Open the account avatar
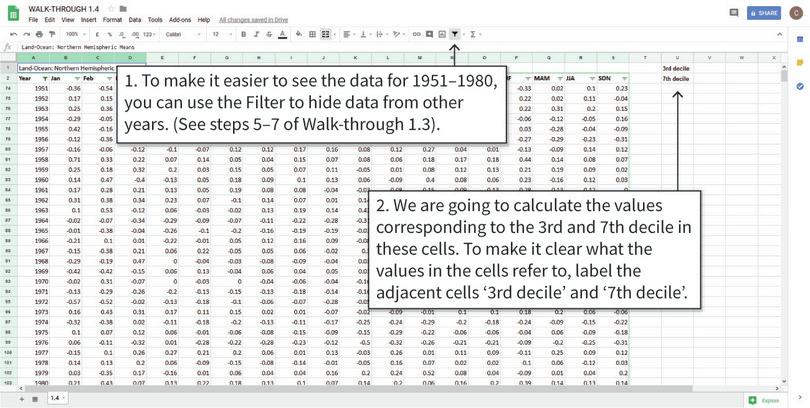810x408 pixels. [795, 13]
